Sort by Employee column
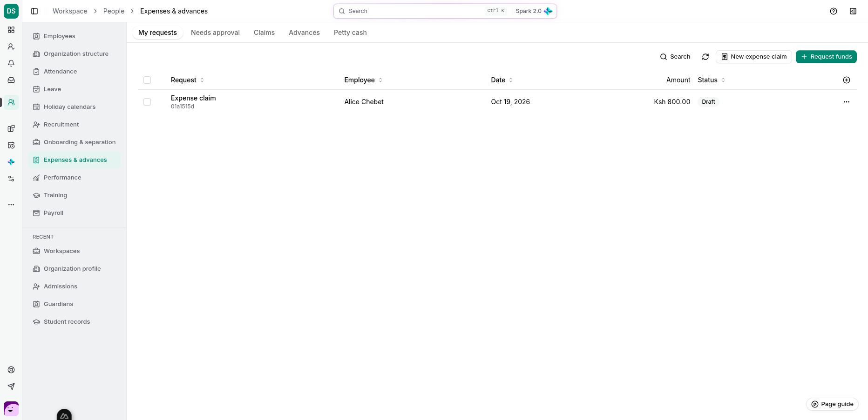Screen dimensions: 868x420 (x=363, y=80)
